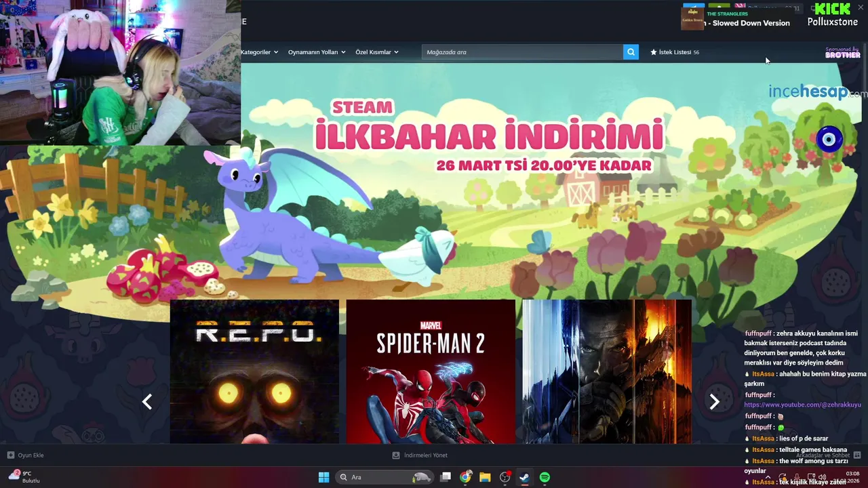Click the download icon beside İndirmeleri Yönet

click(396, 455)
